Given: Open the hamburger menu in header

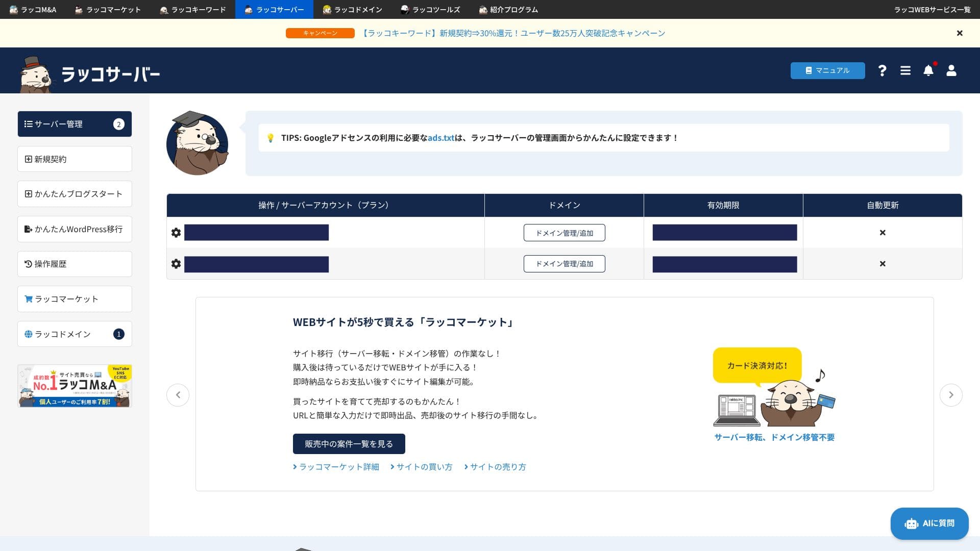Looking at the screenshot, I should 905,70.
